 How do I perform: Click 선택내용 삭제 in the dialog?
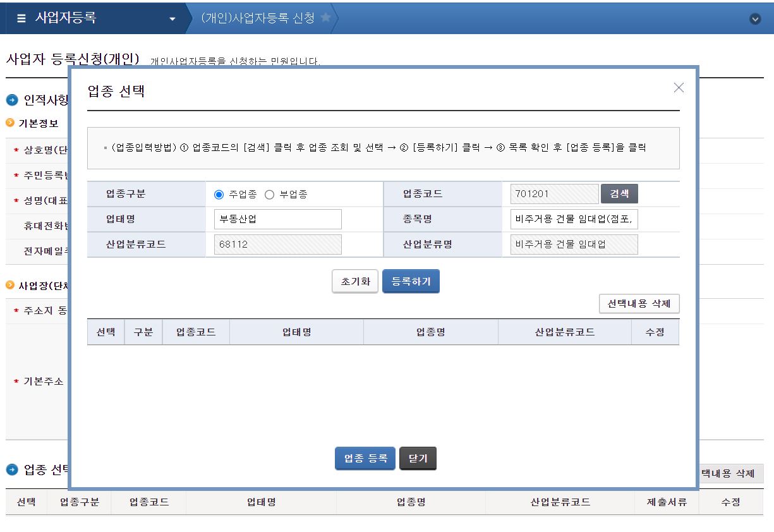pos(639,304)
